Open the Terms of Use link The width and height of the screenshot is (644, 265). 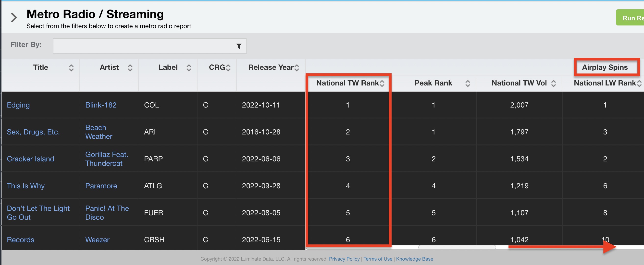coord(378,259)
